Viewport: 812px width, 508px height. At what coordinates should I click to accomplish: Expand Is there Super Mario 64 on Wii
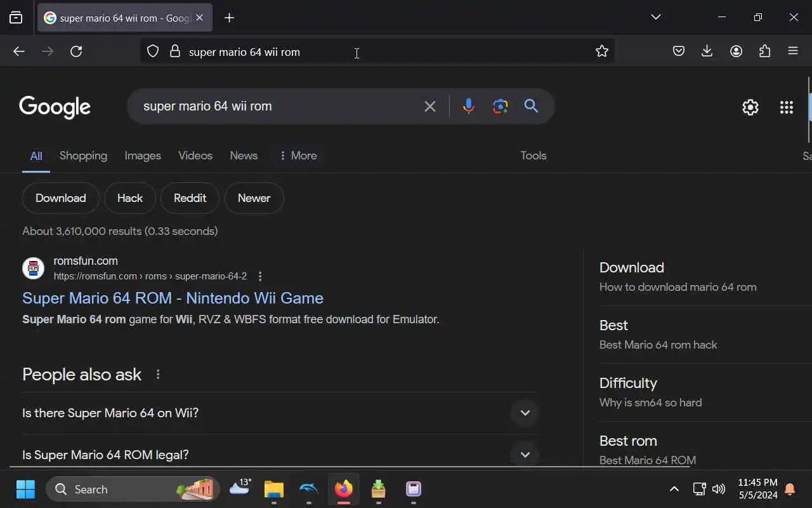[280, 413]
